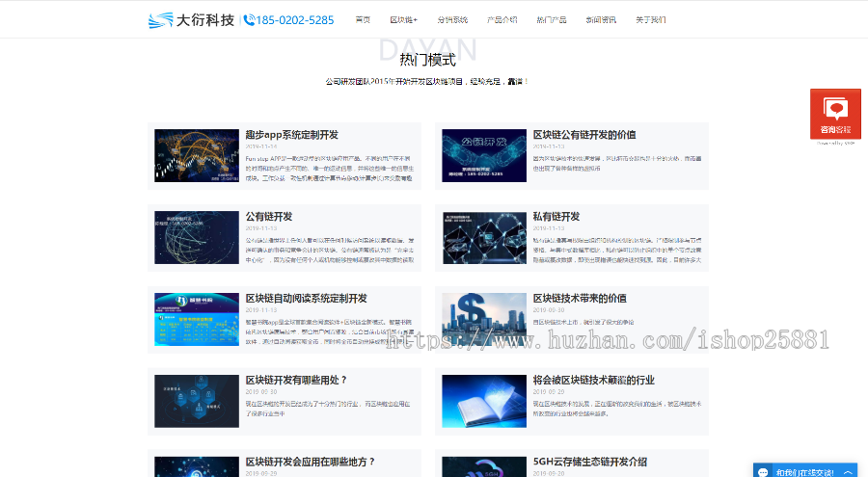868x477 pixels.
Task: Open the 关于我们 menu item
Action: (x=650, y=20)
